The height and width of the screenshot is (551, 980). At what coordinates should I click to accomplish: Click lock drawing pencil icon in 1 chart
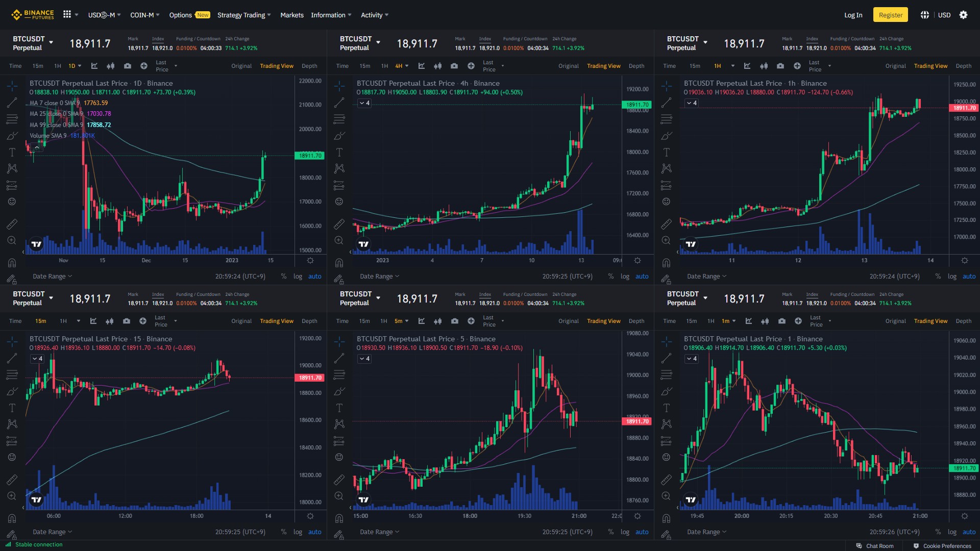click(666, 535)
